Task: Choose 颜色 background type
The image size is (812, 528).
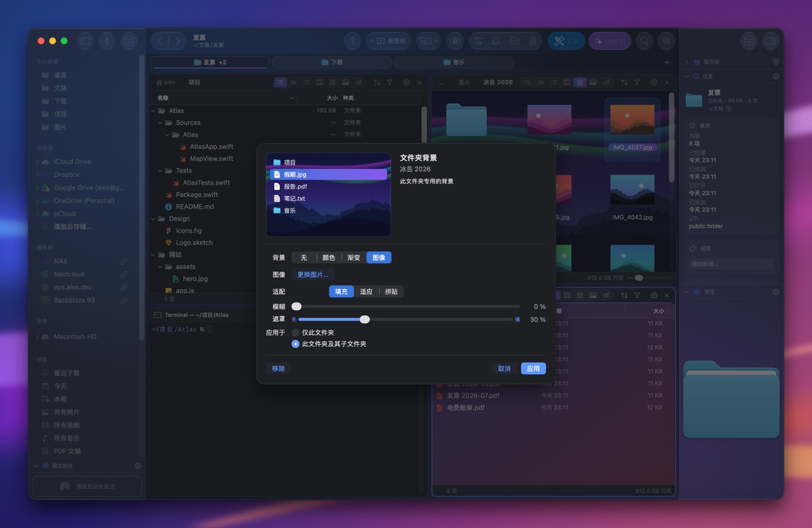Action: pyautogui.click(x=329, y=257)
